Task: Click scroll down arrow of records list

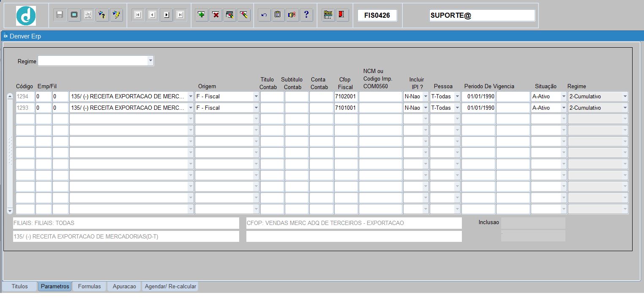Action: [10, 210]
